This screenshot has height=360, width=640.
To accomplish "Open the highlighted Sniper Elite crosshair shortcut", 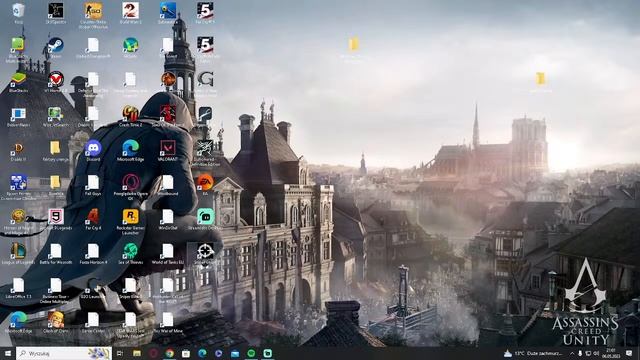I will point(205,254).
